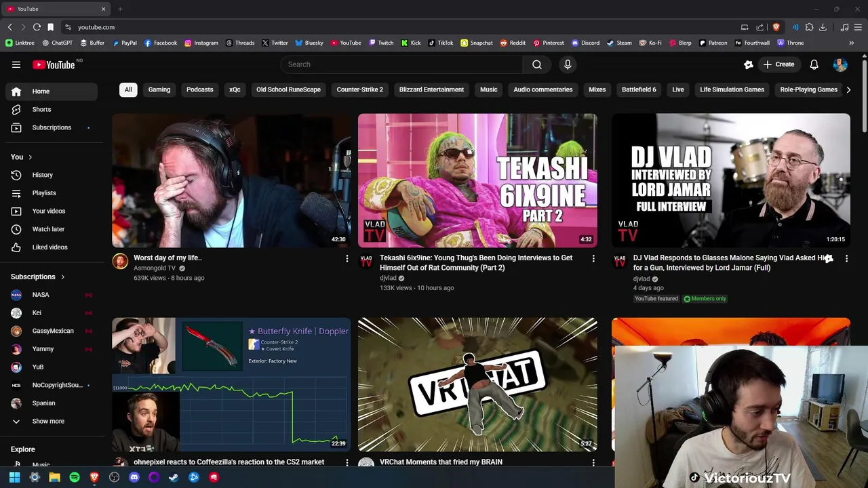Open GassyMexican channel in sidebar
Image resolution: width=868 pixels, height=488 pixels.
[51, 331]
